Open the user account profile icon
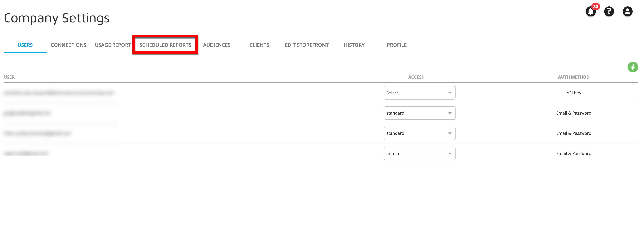Viewport: 644px width, 235px height. click(627, 11)
